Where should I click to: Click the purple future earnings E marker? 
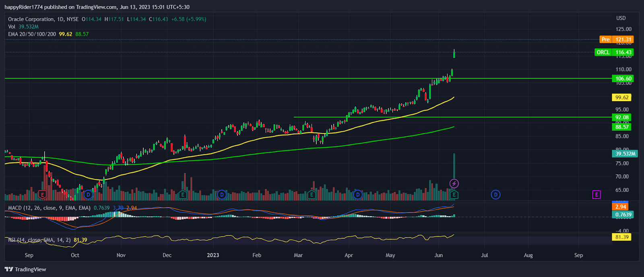pos(597,195)
